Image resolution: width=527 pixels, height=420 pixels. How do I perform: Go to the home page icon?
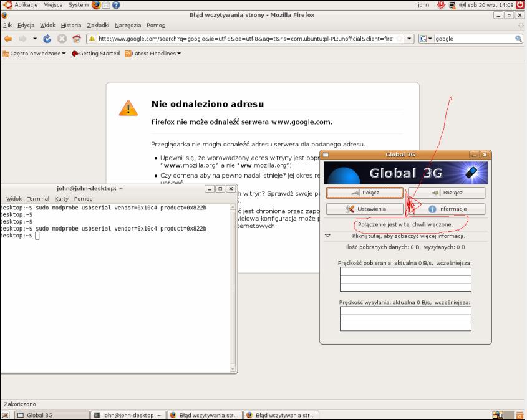(77, 39)
